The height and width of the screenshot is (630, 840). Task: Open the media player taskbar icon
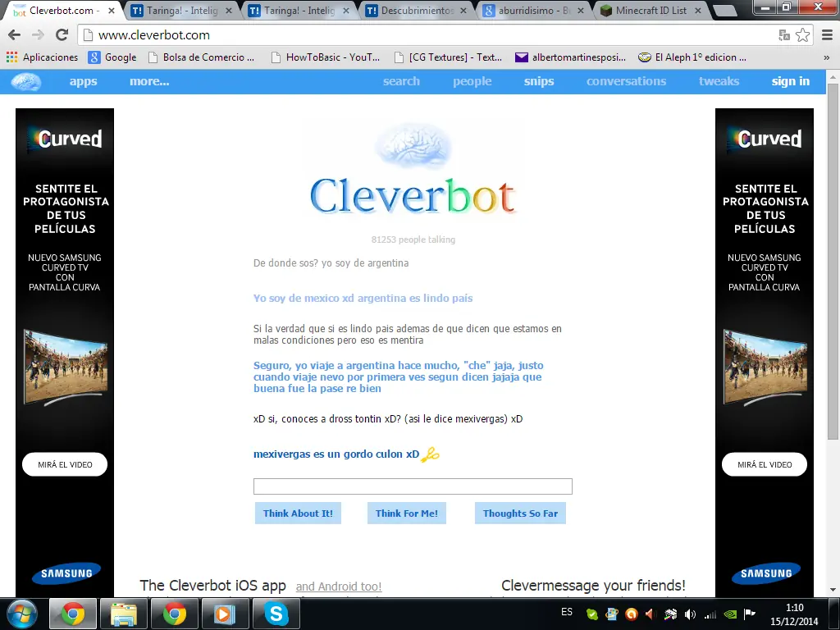(225, 614)
